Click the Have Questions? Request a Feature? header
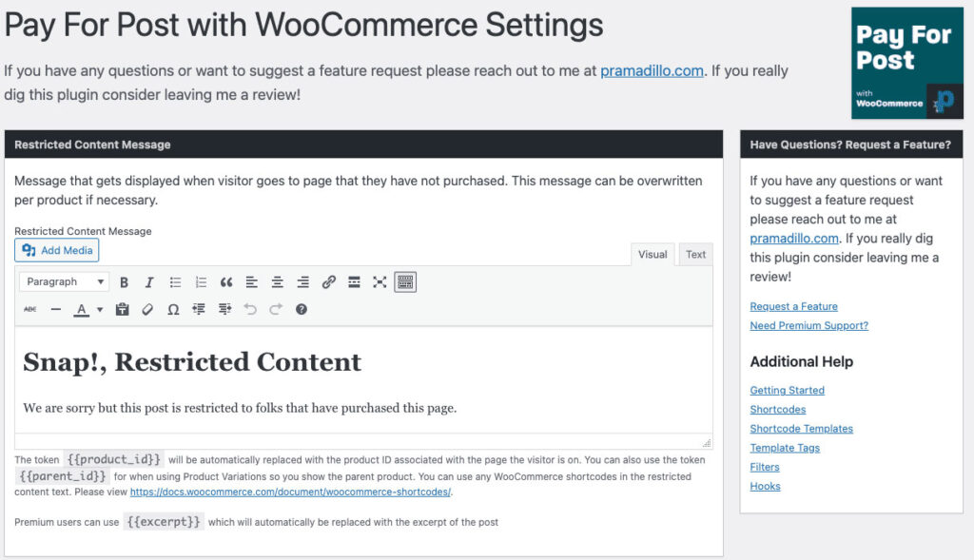 pos(851,144)
